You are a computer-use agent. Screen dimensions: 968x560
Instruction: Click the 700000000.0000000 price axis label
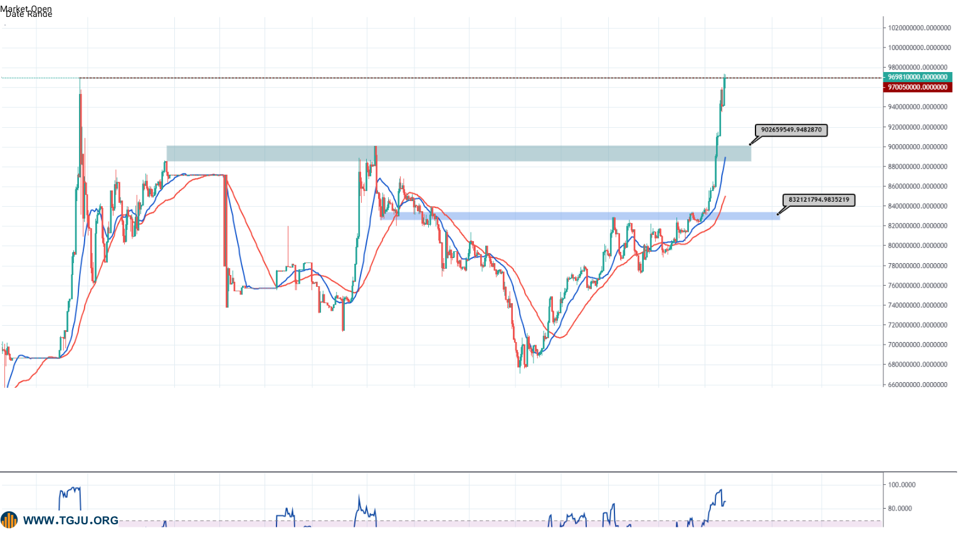pyautogui.click(x=917, y=345)
